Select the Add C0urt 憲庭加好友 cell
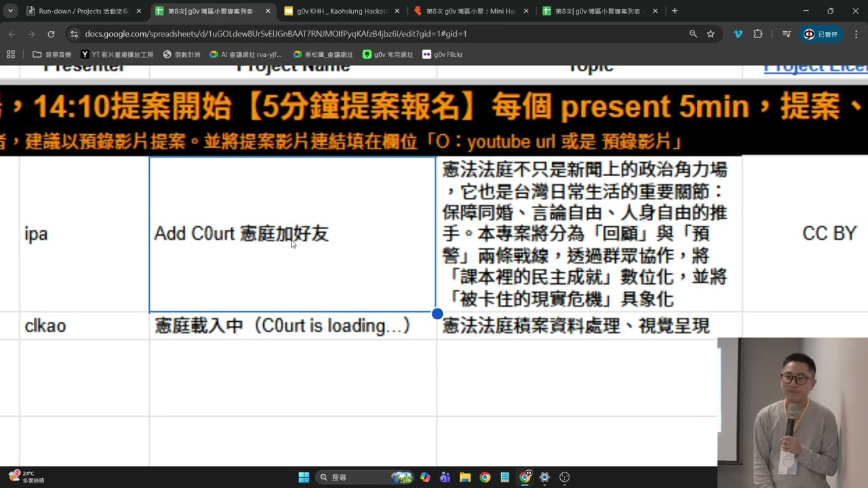Screen dimensions: 868x488 point(292,234)
